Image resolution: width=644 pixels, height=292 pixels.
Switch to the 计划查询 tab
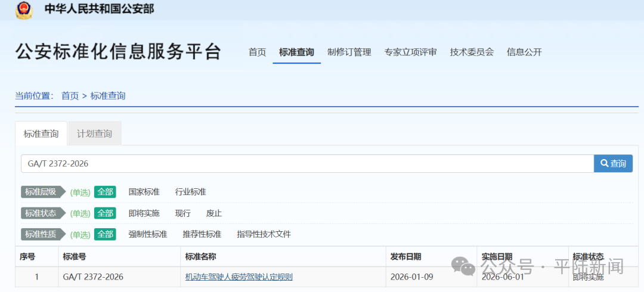coord(94,133)
